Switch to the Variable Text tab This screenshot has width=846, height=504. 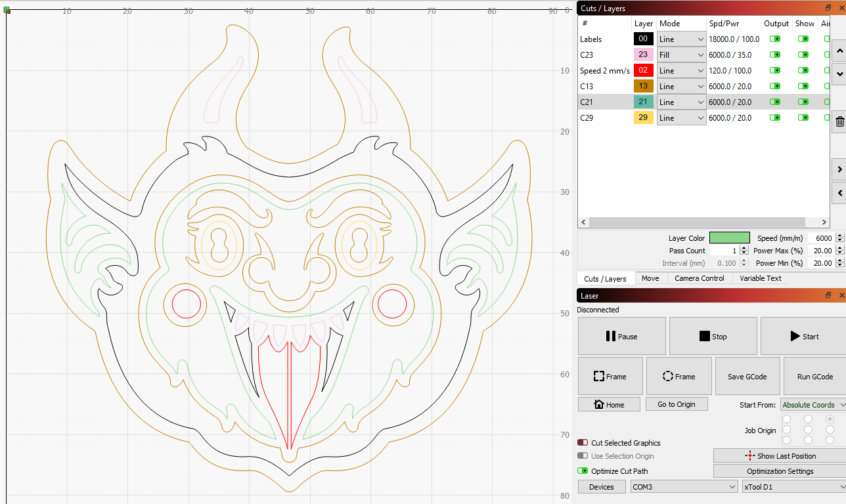tap(761, 278)
